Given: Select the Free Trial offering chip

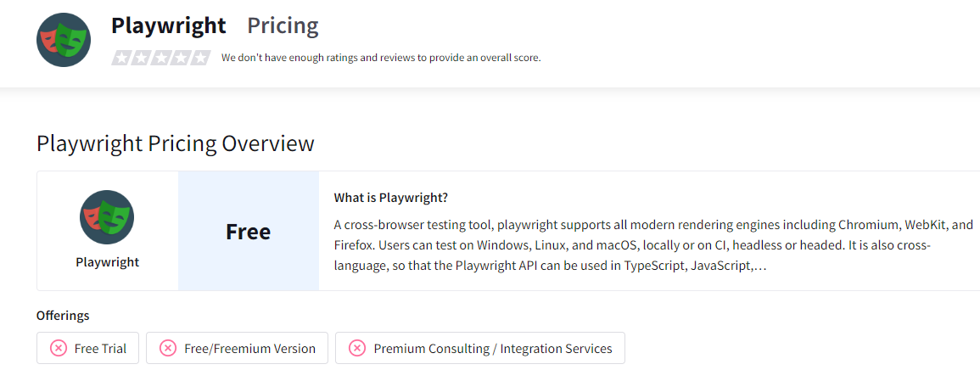Looking at the screenshot, I should pos(87,348).
